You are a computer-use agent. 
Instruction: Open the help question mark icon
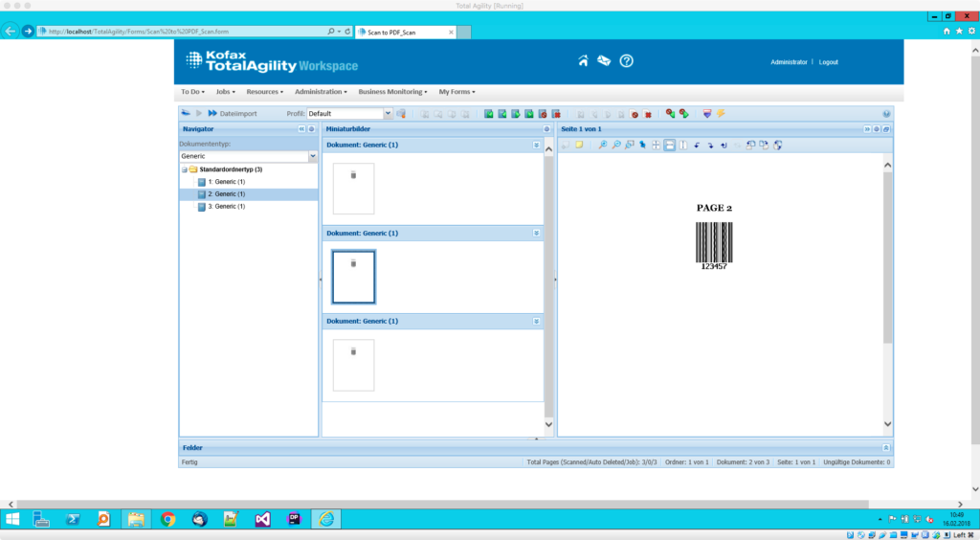[627, 61]
